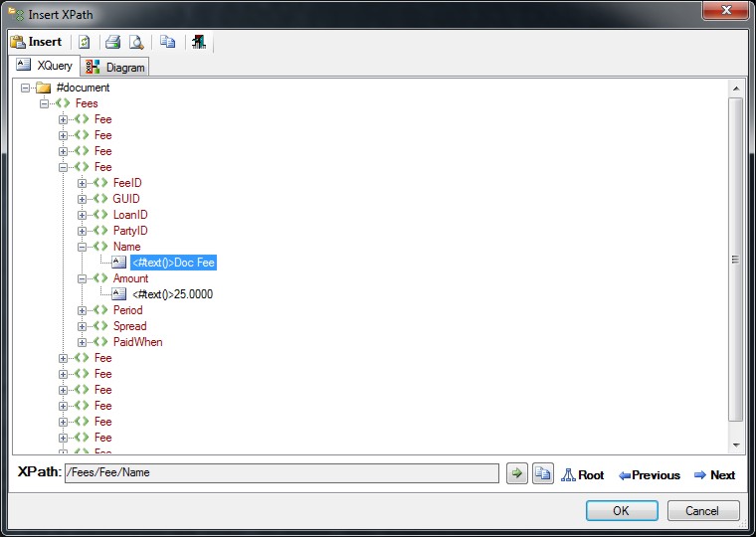Go to Next match

pos(714,475)
